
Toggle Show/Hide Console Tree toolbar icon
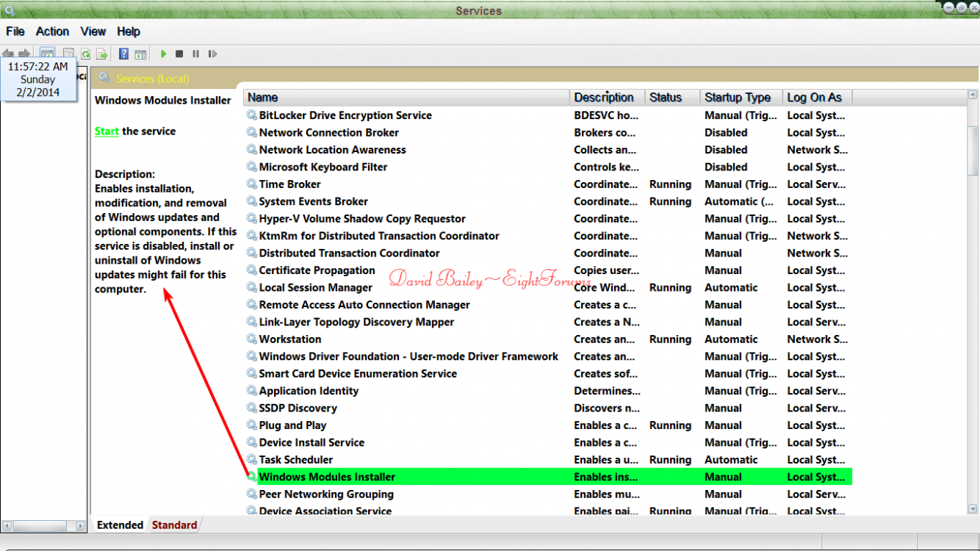(x=47, y=54)
